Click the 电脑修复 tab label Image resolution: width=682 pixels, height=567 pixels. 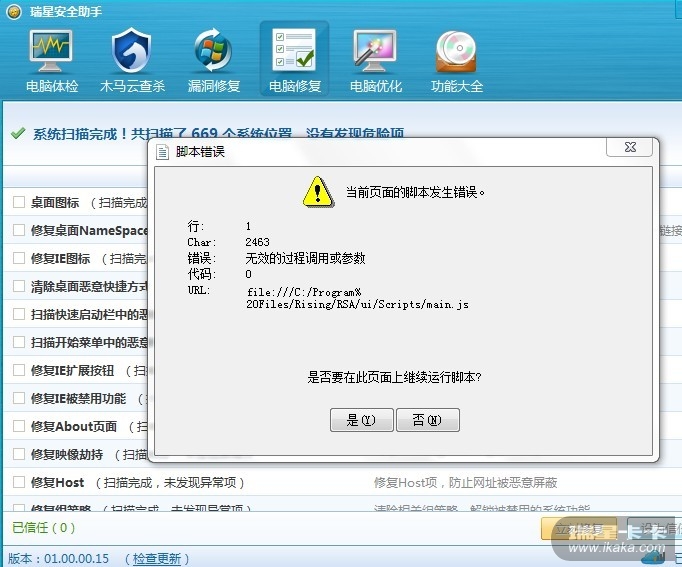[x=295, y=86]
